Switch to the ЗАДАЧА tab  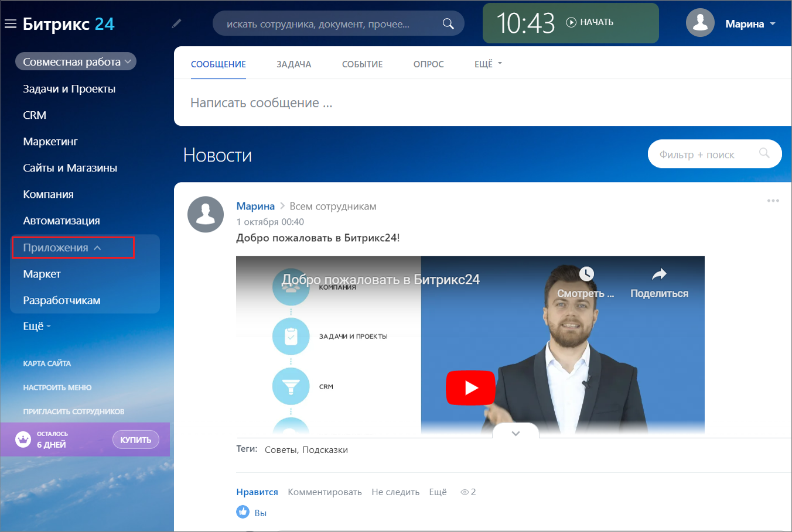[x=294, y=64]
